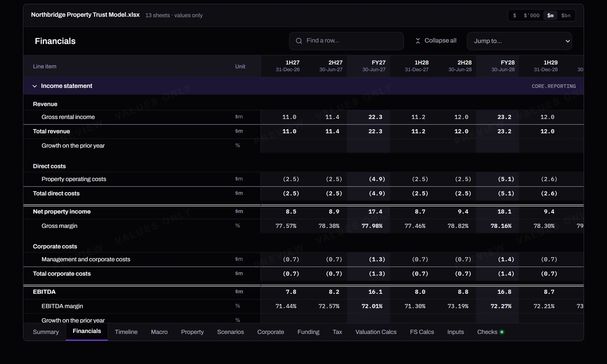
Task: Switch to the Property sheet tab
Action: (192, 332)
